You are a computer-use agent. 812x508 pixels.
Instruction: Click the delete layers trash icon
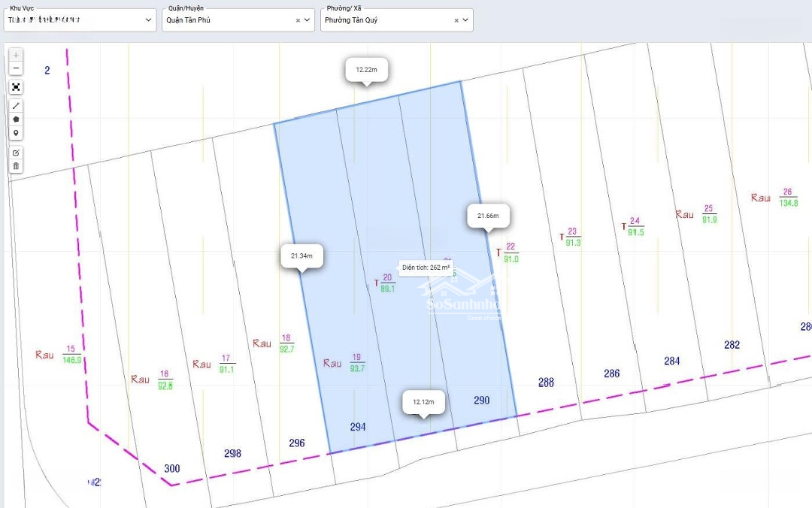(16, 166)
